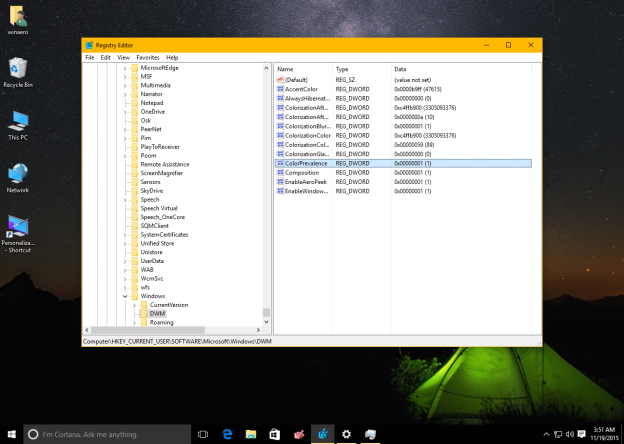This screenshot has height=444, width=624.
Task: Click the Windows Start button
Action: click(10, 434)
